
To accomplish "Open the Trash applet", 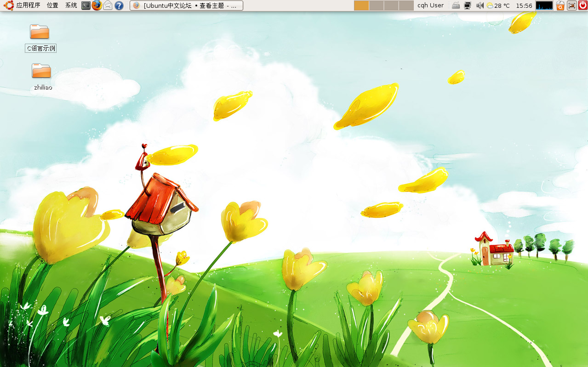I will (560, 6).
